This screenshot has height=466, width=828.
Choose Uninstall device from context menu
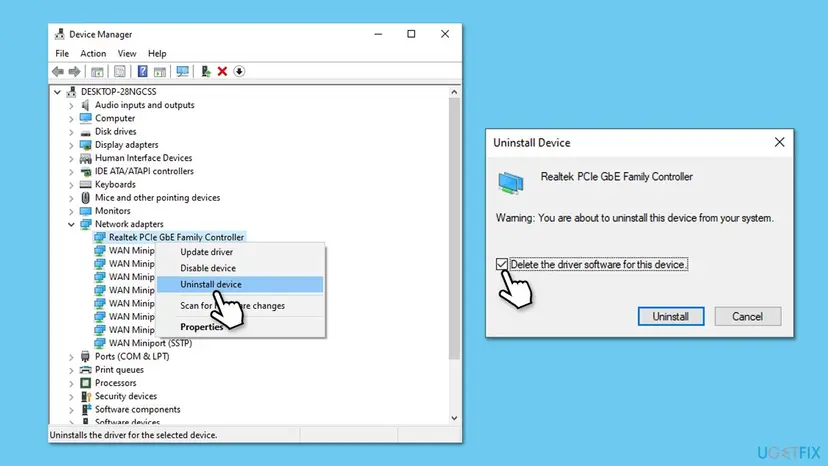coord(240,284)
